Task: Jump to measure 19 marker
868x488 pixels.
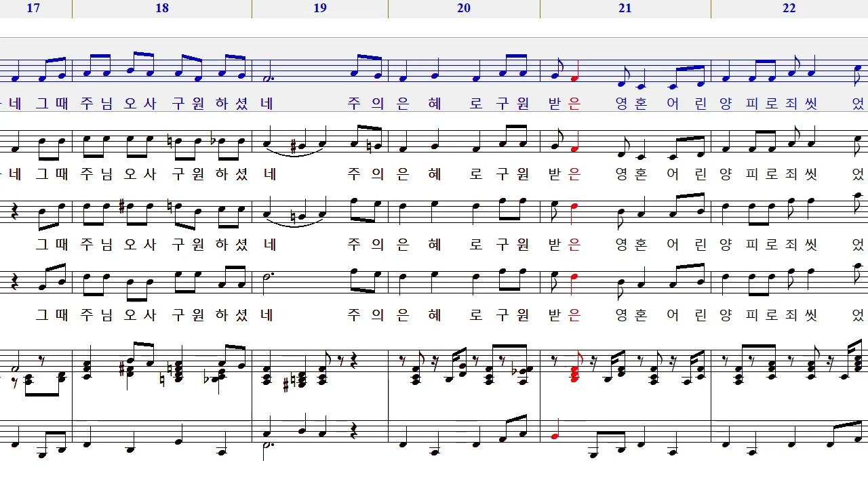Action: pyautogui.click(x=320, y=8)
